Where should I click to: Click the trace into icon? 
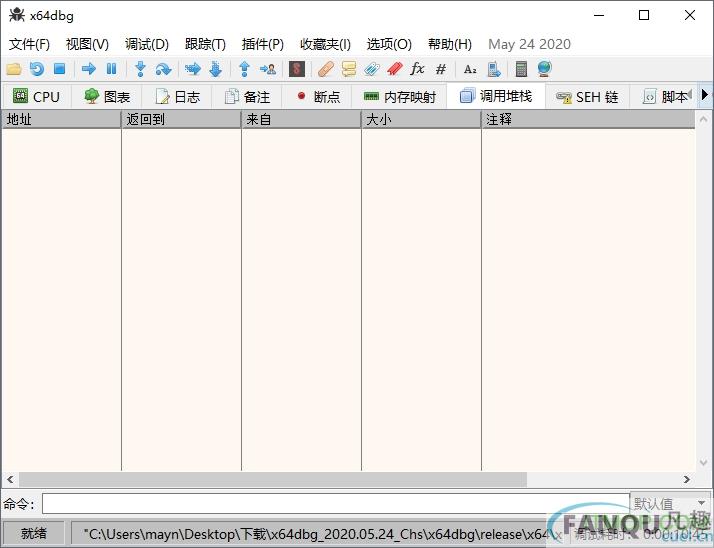point(193,69)
